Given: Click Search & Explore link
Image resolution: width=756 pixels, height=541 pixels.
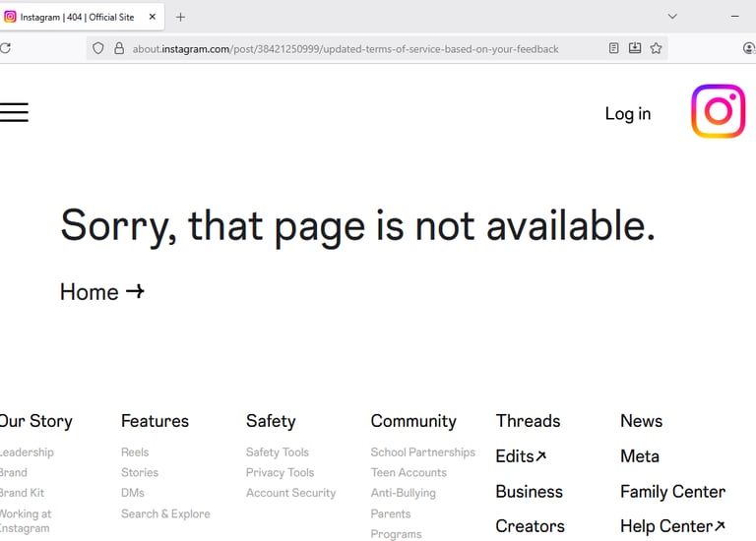Looking at the screenshot, I should 165,513.
